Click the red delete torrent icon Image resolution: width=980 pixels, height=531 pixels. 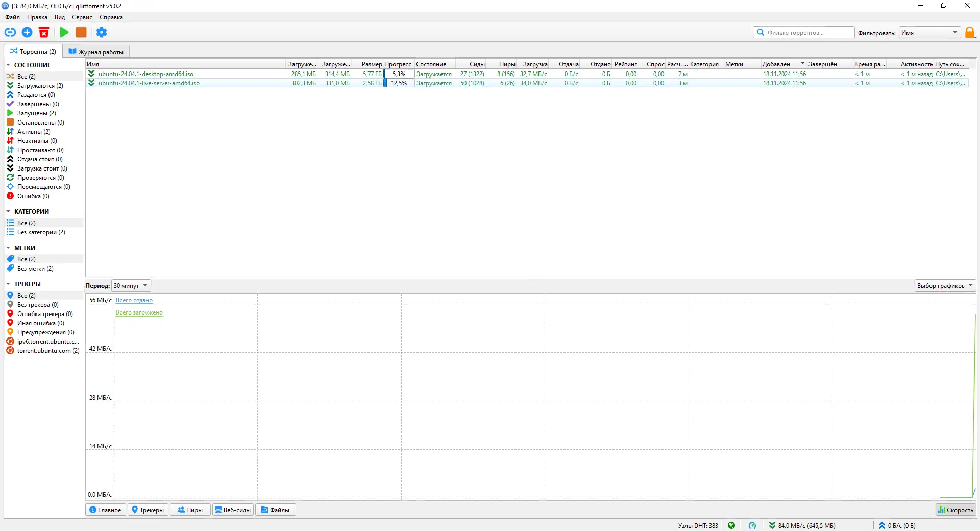[44, 32]
